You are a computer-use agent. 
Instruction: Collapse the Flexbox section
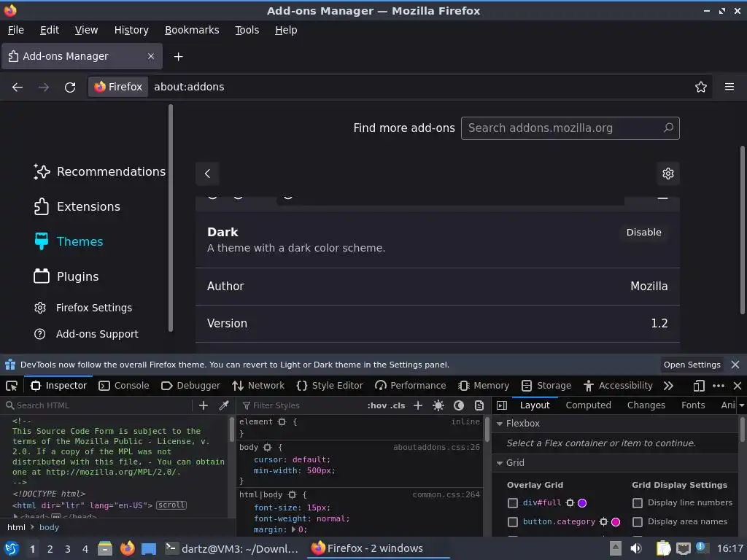[500, 424]
